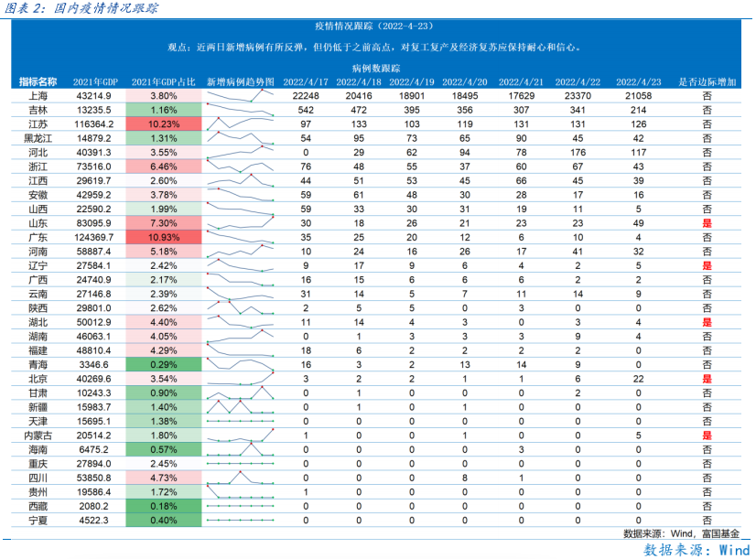Screen dimensions: 756x559
Task: Select the value 23370 in Shanghai's row
Action: [578, 96]
